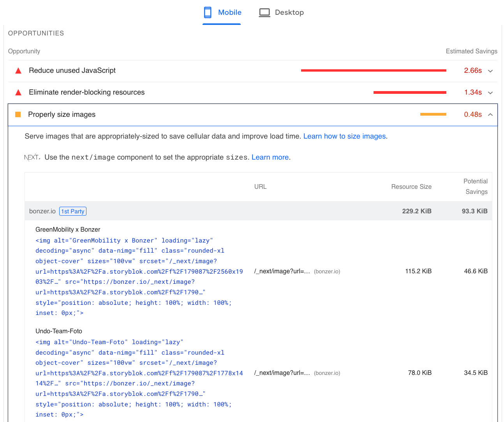The height and width of the screenshot is (422, 504).
Task: Open the Undo-Team-Foto image /_next/image URL
Action: (282, 373)
